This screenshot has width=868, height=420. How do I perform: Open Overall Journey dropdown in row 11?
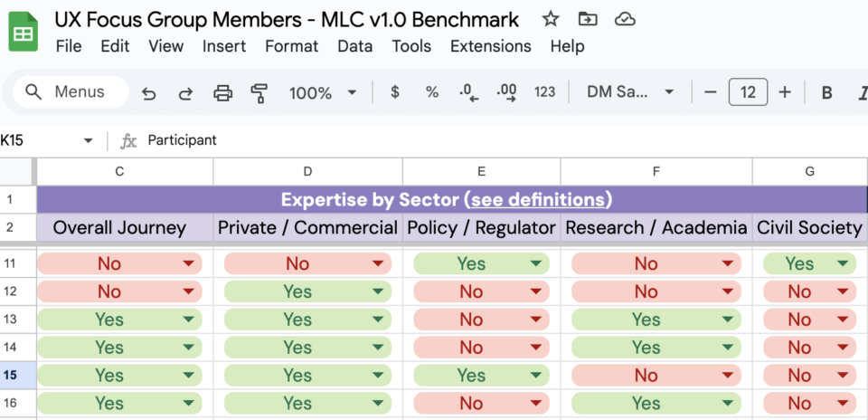tap(189, 263)
